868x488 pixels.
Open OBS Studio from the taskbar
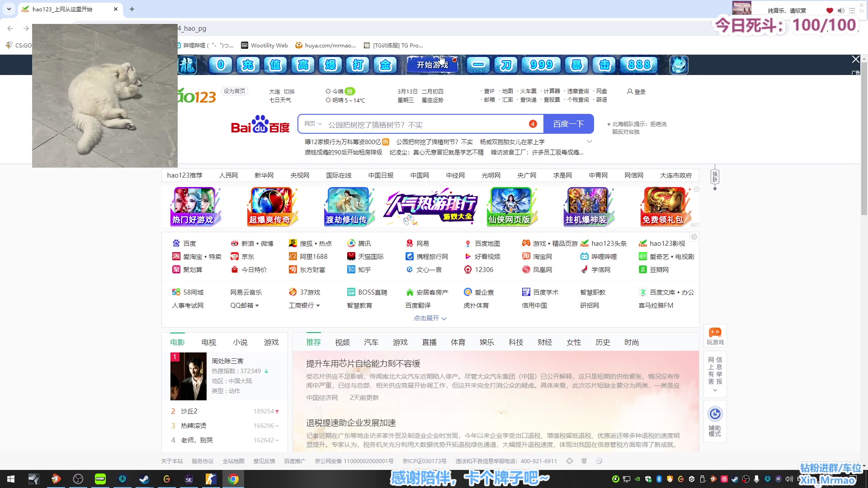click(78, 479)
